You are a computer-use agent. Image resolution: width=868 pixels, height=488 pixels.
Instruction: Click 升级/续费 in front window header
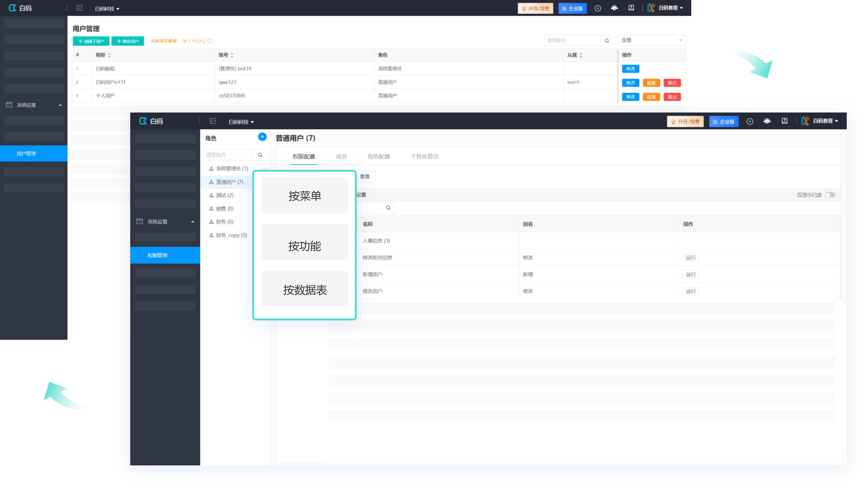click(x=685, y=122)
